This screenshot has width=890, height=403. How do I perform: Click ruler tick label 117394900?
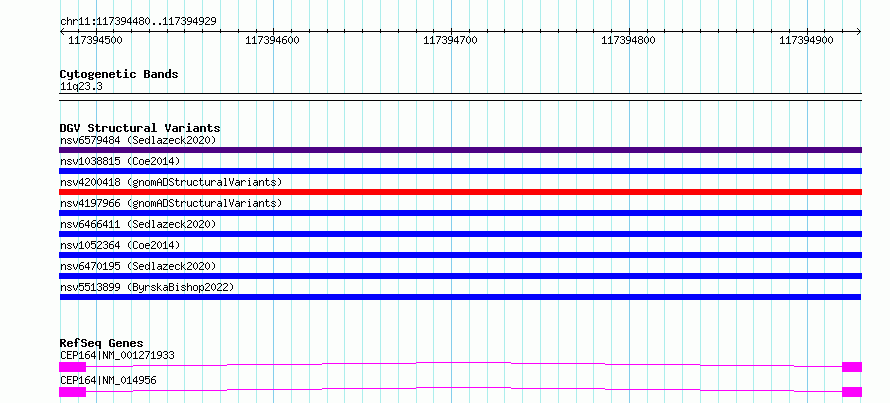click(x=807, y=40)
